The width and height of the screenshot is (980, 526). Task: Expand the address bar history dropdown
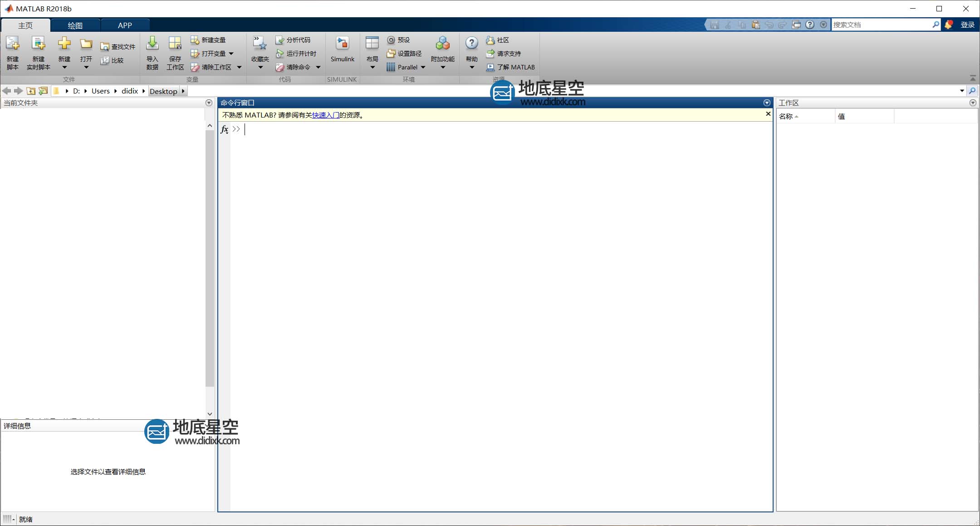(962, 91)
